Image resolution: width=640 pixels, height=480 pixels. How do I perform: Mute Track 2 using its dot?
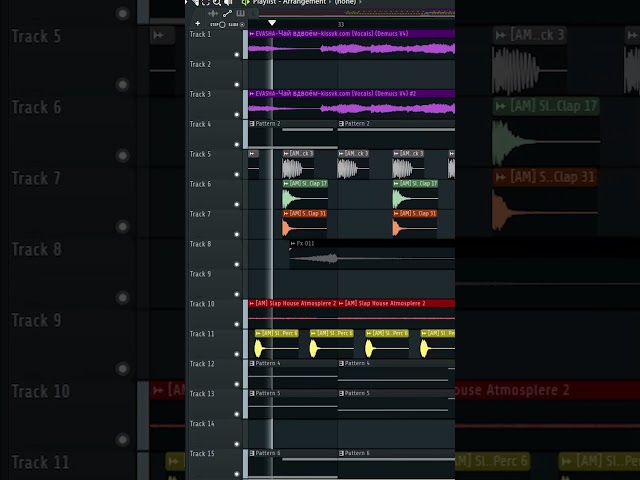[x=237, y=84]
